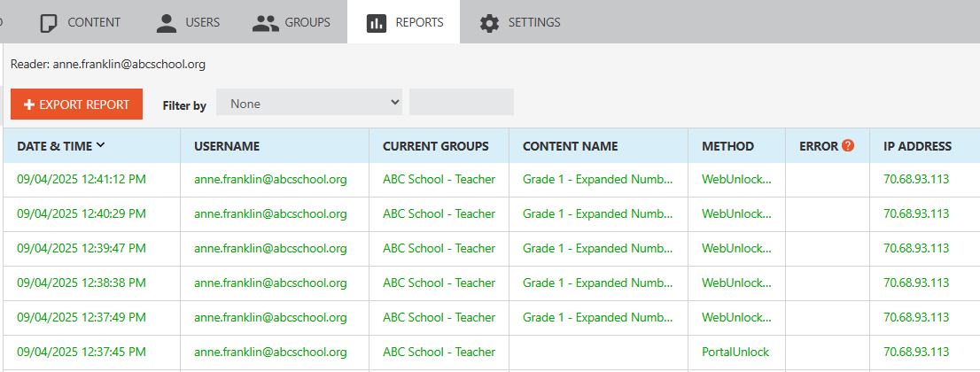Click username in the 12:41:12 PM row
The height and width of the screenshot is (372, 980).
click(270, 180)
